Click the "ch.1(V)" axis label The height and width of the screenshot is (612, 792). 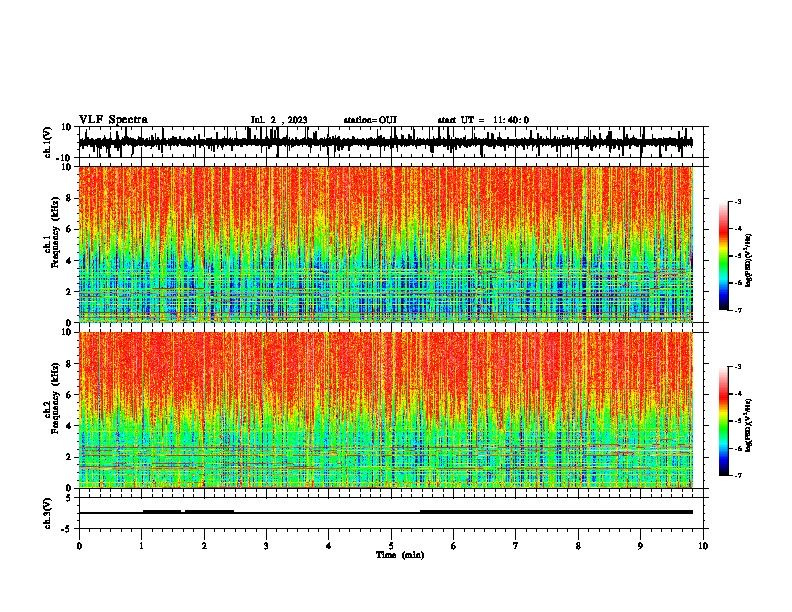tap(48, 142)
